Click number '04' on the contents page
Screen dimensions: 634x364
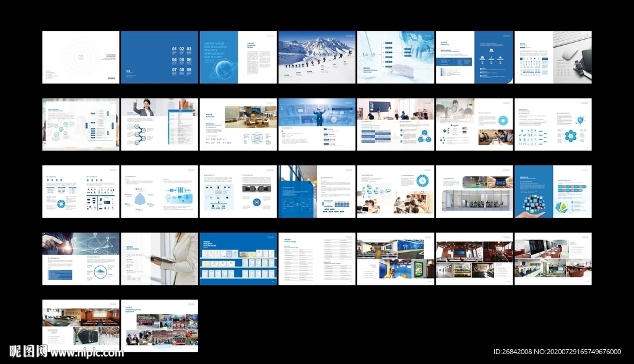coord(174,59)
